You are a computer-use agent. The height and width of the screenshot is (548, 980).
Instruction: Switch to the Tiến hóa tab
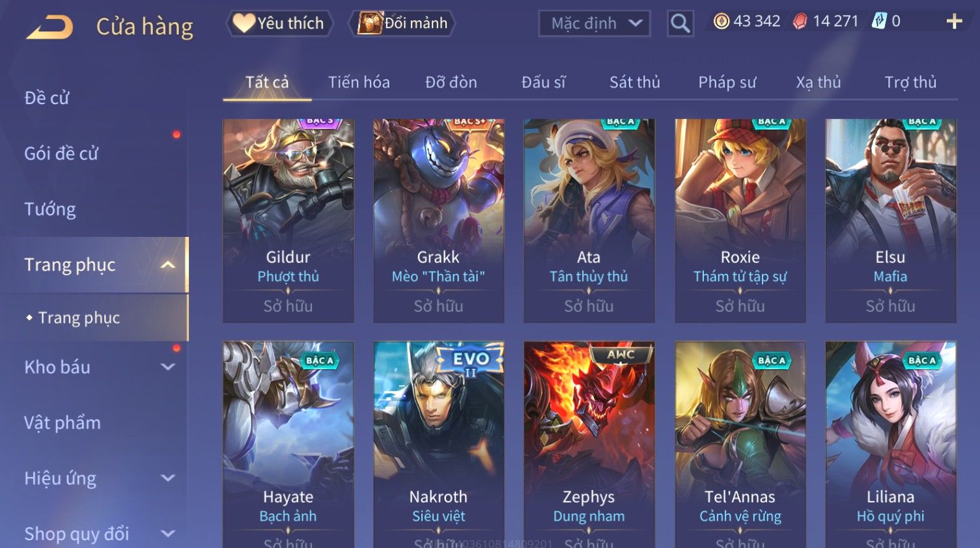(359, 83)
